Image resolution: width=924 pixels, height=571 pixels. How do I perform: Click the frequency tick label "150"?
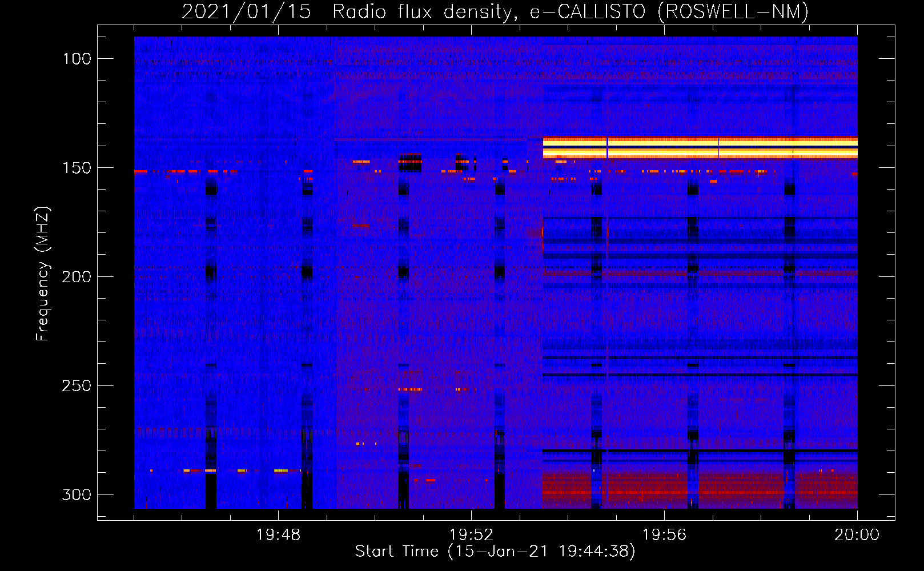click(77, 168)
